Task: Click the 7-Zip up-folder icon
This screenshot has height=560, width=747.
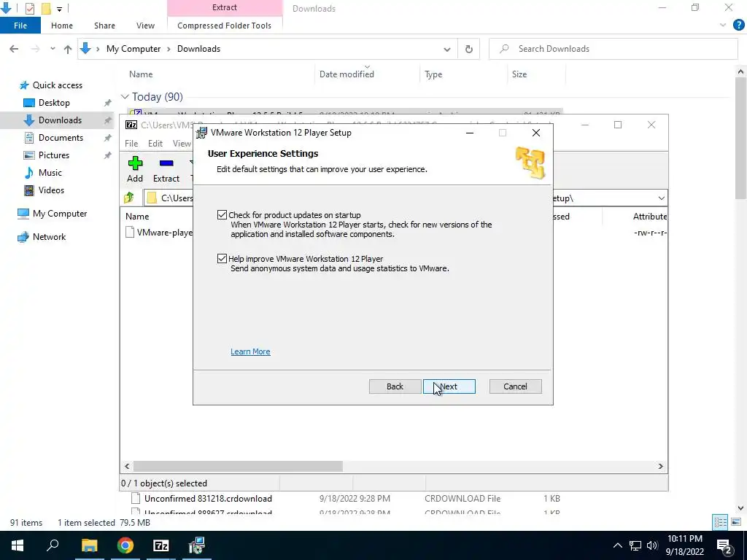Action: coord(129,198)
